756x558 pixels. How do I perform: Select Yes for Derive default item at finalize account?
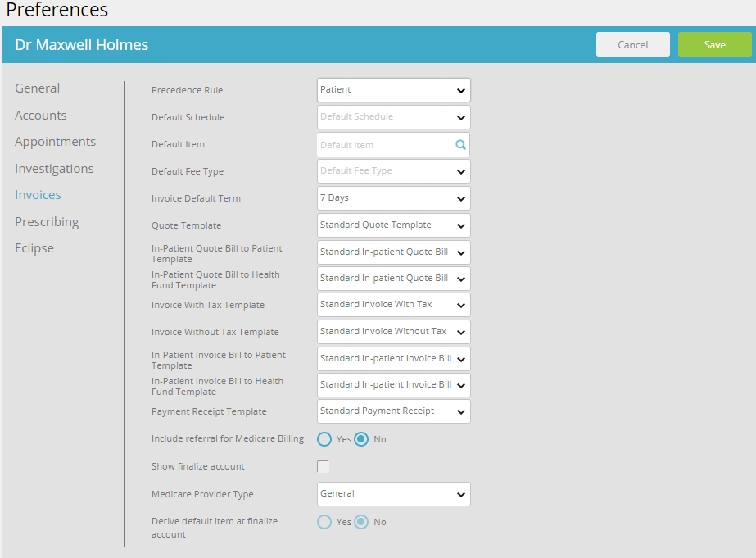pyautogui.click(x=324, y=522)
